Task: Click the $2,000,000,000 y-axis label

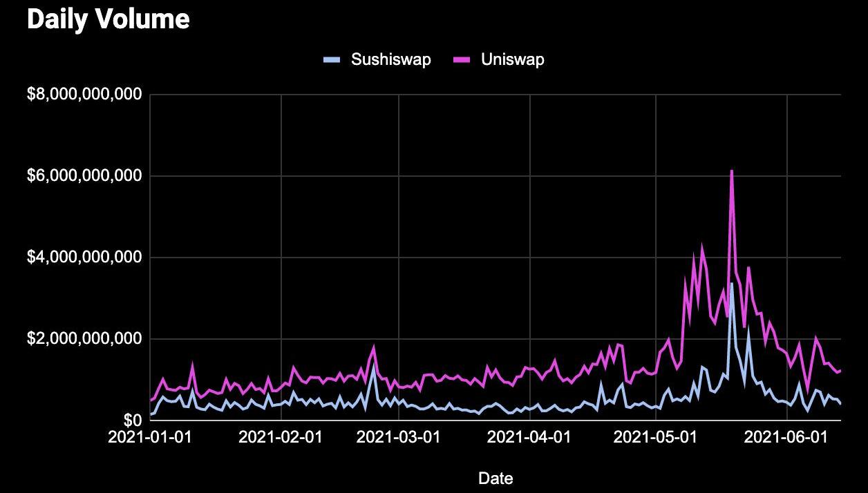Action: 84,339
